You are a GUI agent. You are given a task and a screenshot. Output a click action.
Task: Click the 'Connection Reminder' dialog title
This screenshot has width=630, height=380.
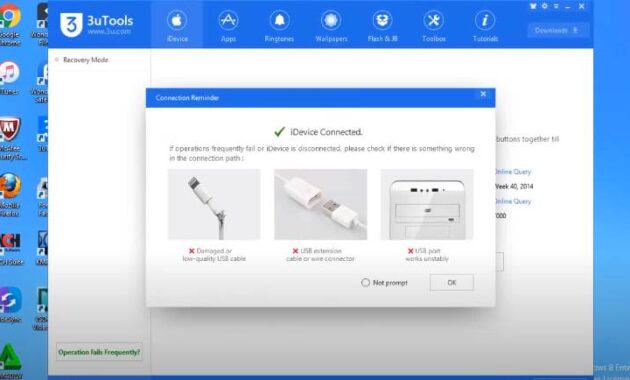(x=187, y=98)
